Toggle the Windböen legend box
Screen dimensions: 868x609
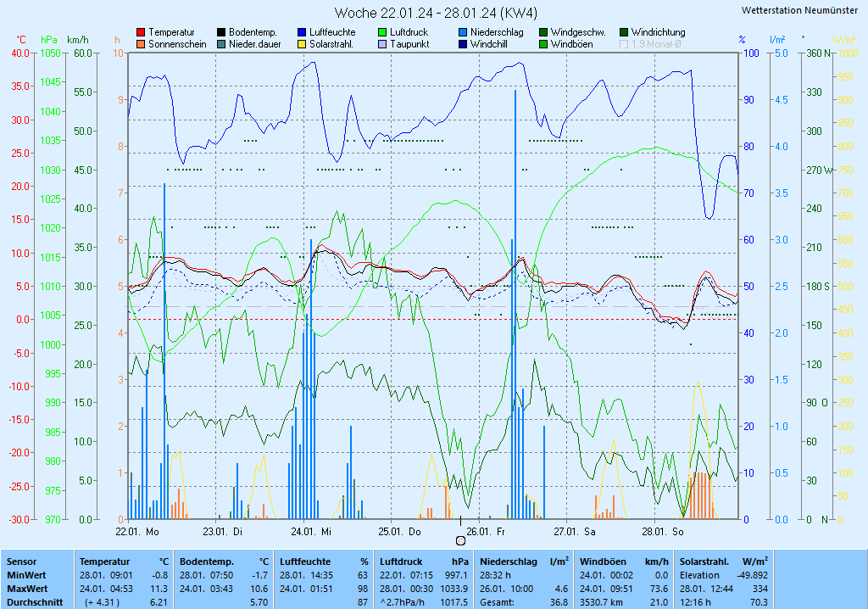coord(543,44)
